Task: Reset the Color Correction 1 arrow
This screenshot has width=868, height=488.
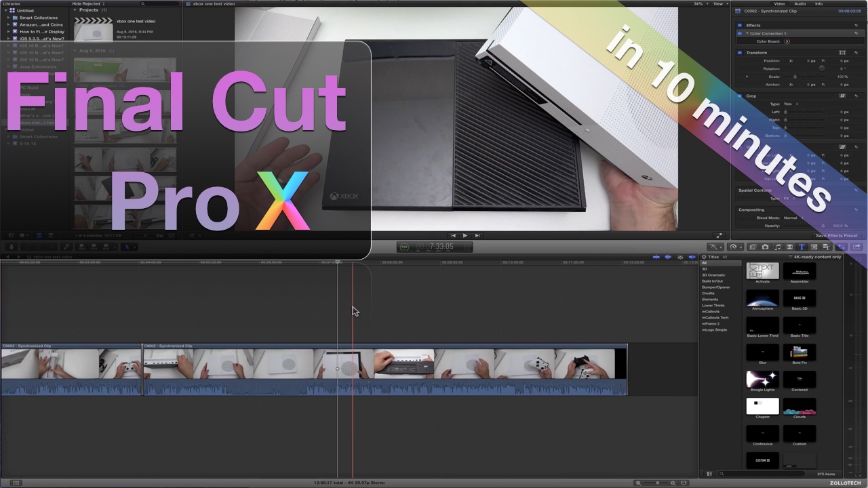Action: [x=856, y=33]
